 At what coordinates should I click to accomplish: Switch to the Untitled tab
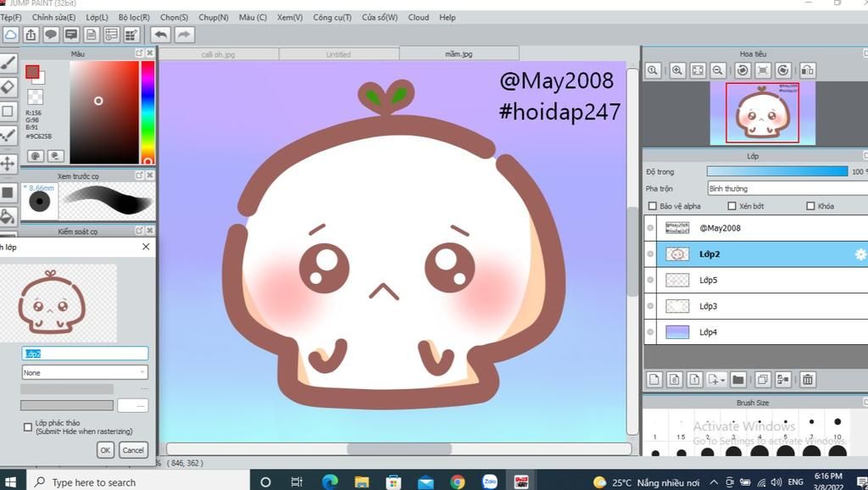click(x=339, y=54)
